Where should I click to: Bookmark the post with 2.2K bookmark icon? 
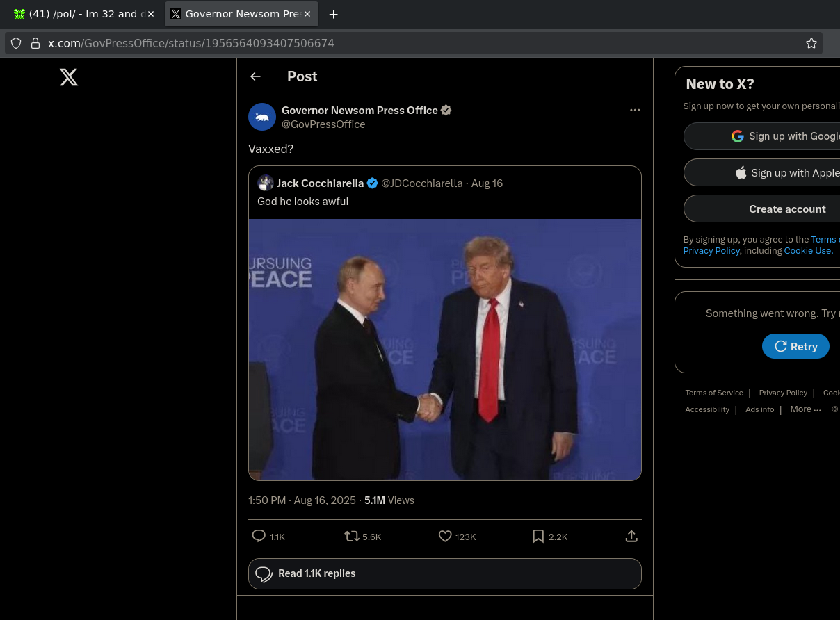tap(538, 536)
